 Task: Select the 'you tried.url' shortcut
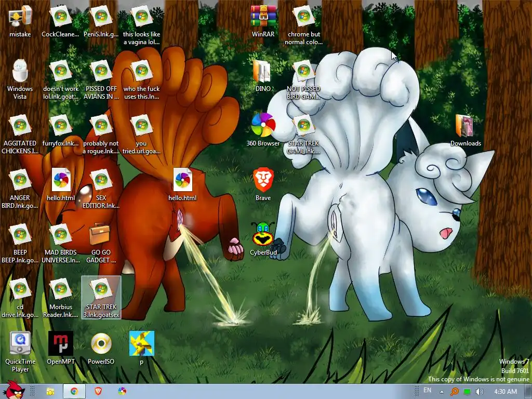click(x=141, y=134)
